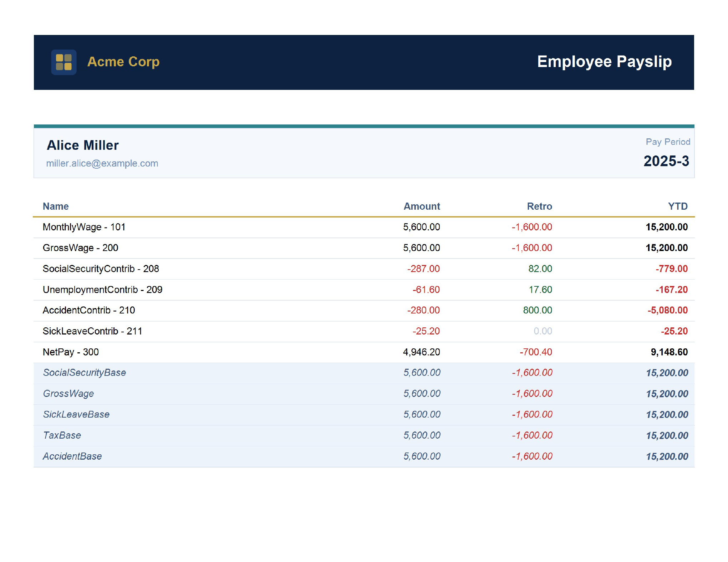Click the SocialSecurityContrib - 208 entry

point(101,269)
